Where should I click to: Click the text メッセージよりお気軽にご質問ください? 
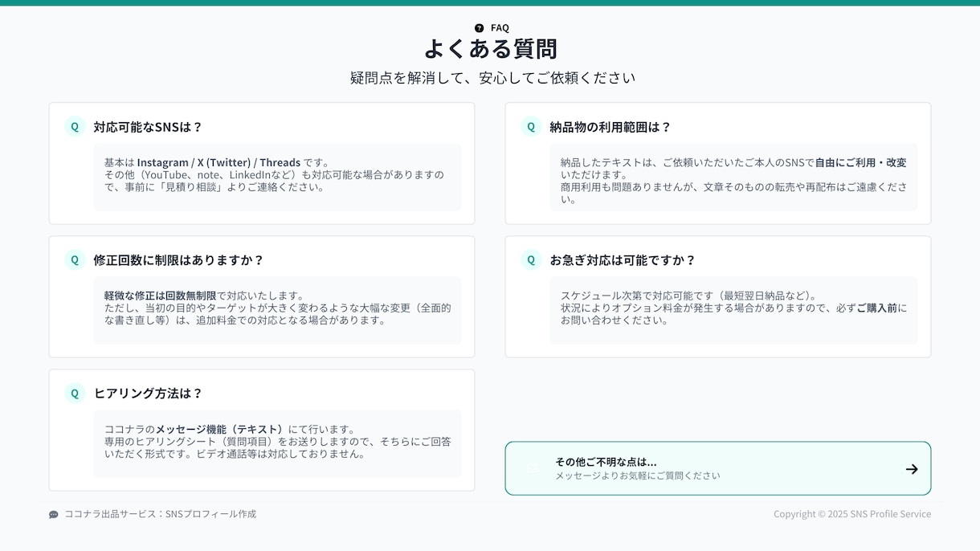pyautogui.click(x=638, y=475)
